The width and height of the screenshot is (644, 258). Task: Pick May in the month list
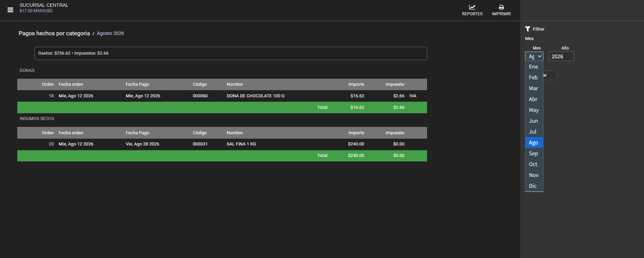[534, 110]
